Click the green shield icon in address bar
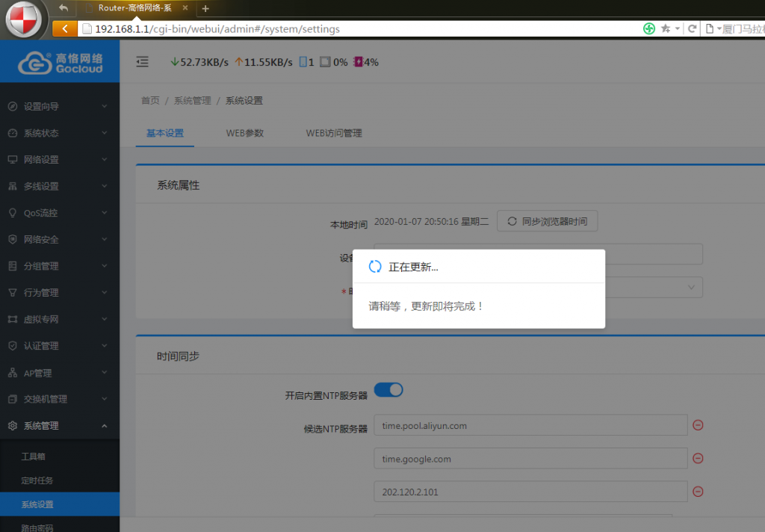The width and height of the screenshot is (765, 532). pyautogui.click(x=649, y=29)
